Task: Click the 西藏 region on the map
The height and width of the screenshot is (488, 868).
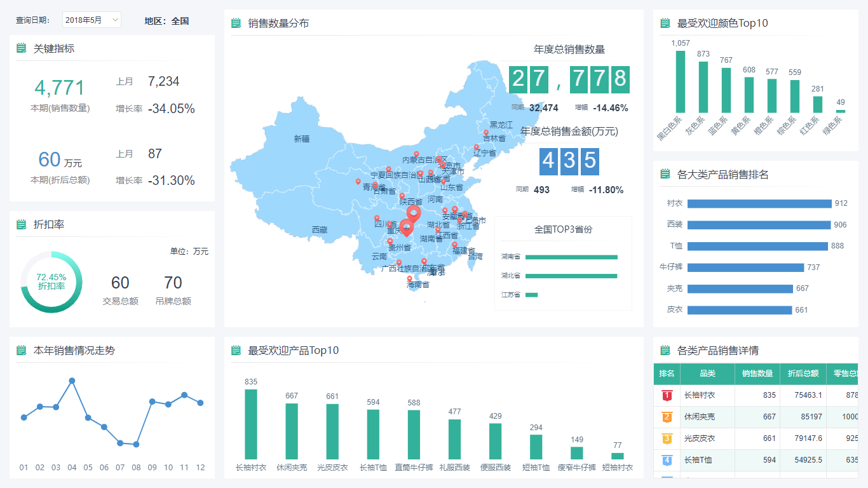Action: pyautogui.click(x=320, y=229)
